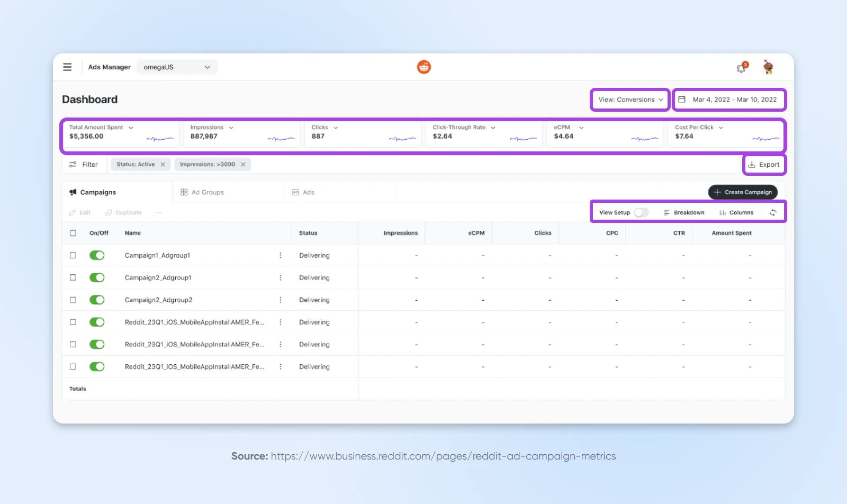Open the Mar 4 – Mar 10 date range picker

[x=729, y=100]
